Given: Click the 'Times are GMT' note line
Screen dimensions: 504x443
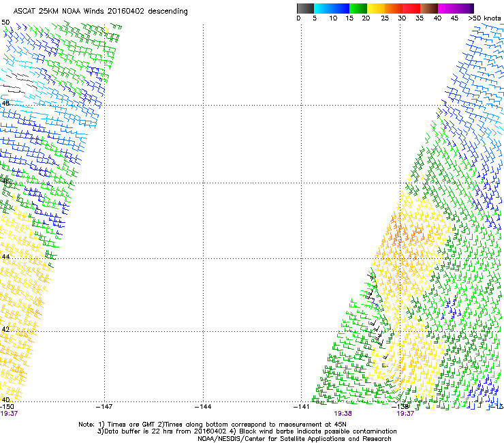Looking at the screenshot, I should click(x=212, y=425).
